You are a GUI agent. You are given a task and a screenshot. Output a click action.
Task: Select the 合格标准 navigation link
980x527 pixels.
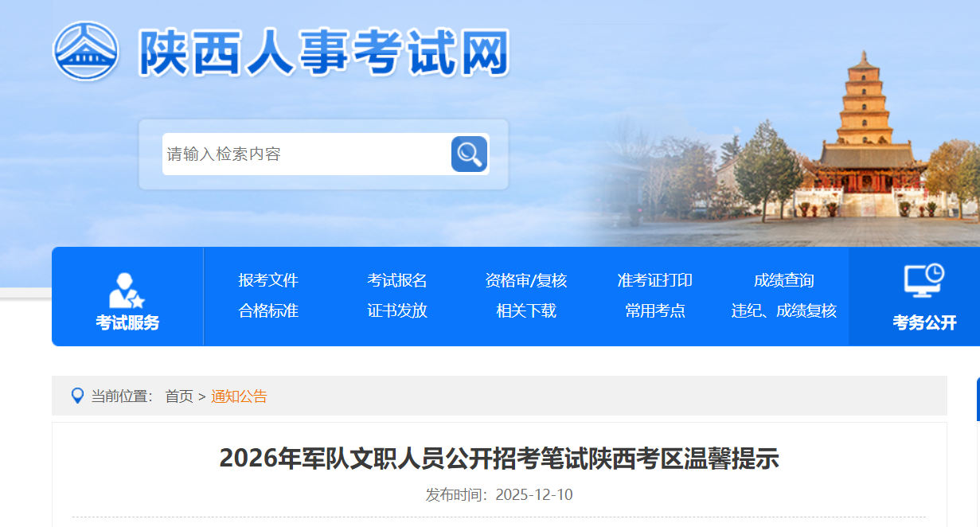[x=268, y=310]
